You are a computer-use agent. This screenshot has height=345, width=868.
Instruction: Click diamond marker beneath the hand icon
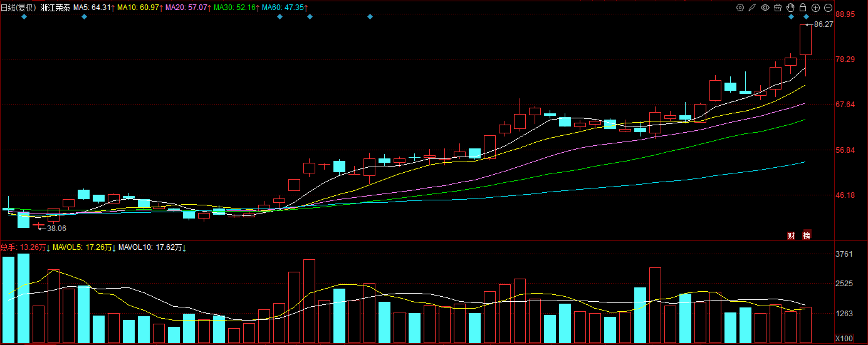click(791, 17)
